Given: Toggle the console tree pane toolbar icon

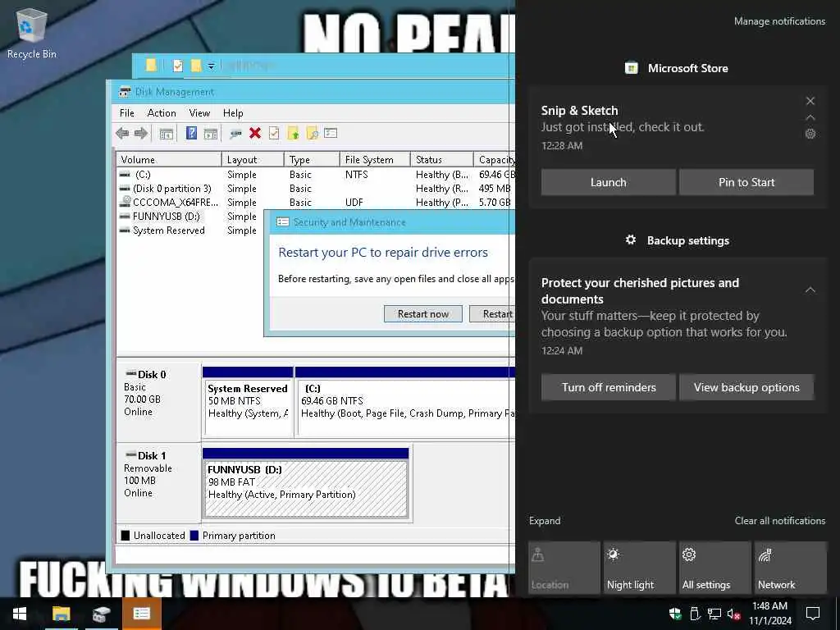Looking at the screenshot, I should point(167,134).
